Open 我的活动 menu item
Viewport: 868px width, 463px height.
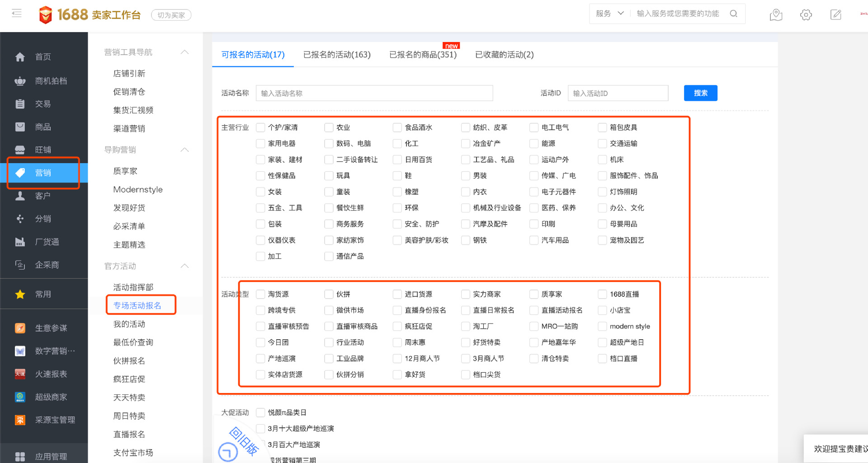point(129,324)
